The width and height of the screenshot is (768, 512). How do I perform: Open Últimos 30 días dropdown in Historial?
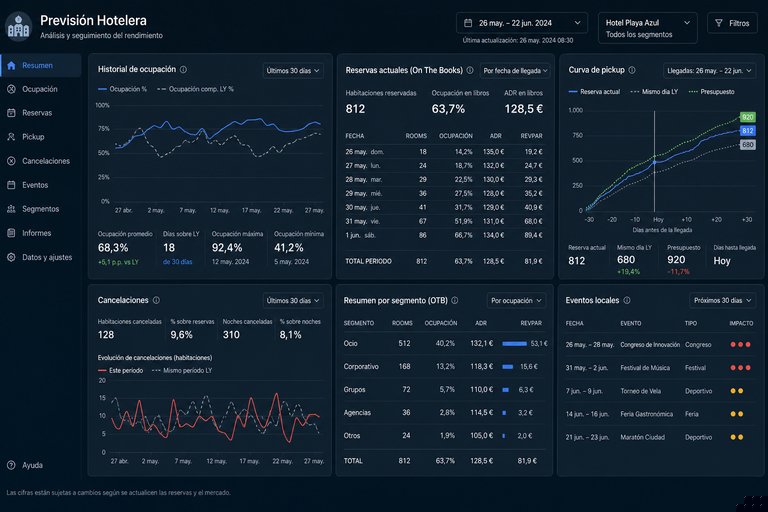(292, 71)
